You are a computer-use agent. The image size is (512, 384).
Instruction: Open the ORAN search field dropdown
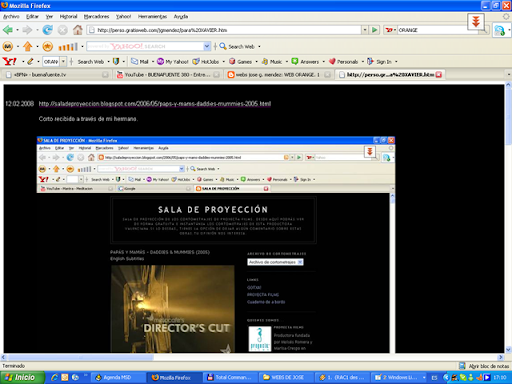pyautogui.click(x=63, y=61)
